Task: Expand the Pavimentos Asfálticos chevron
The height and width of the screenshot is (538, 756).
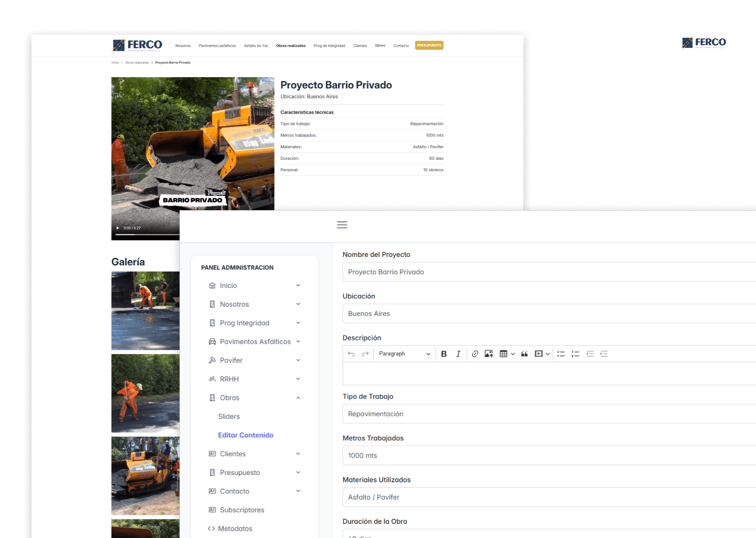Action: pos(298,342)
